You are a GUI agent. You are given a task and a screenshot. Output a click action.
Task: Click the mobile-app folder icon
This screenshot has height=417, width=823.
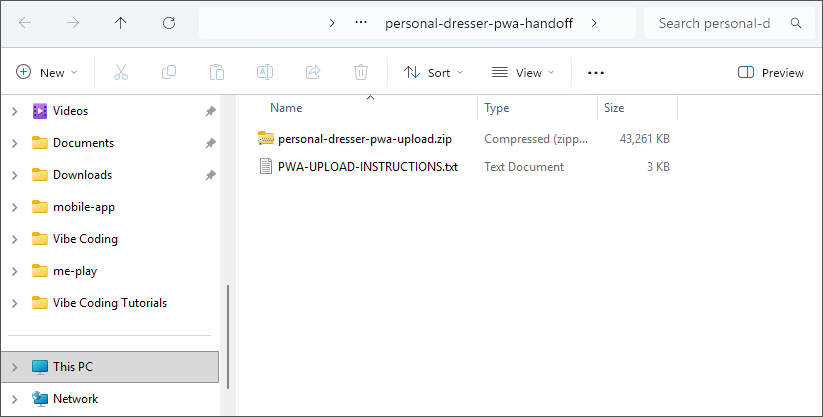[39, 207]
